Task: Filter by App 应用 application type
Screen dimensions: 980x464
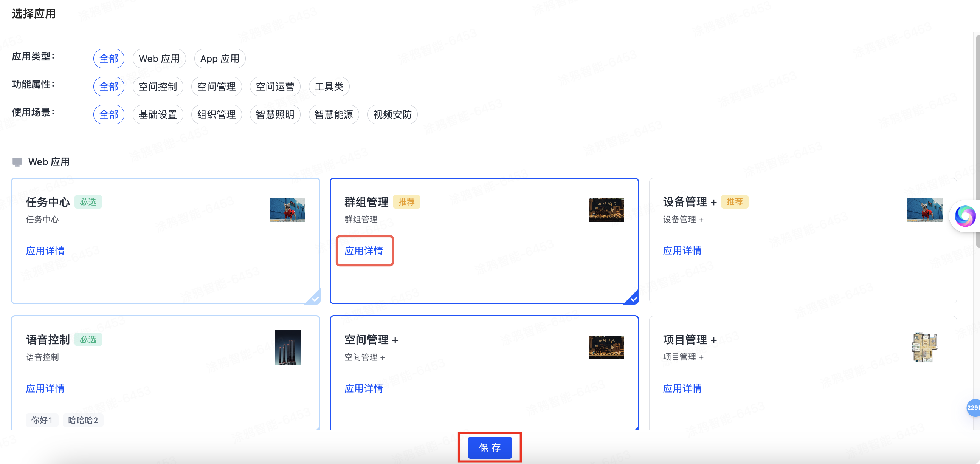Action: [220, 58]
